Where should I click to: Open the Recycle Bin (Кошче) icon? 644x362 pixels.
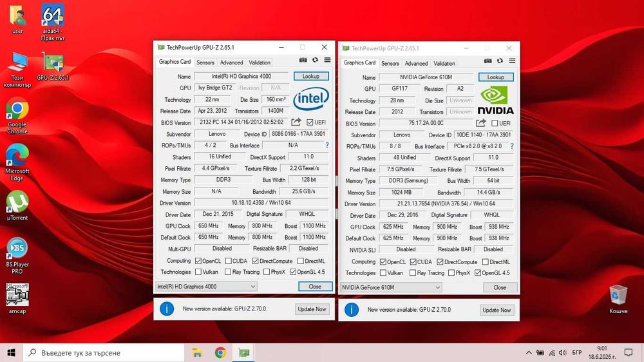coord(618,299)
